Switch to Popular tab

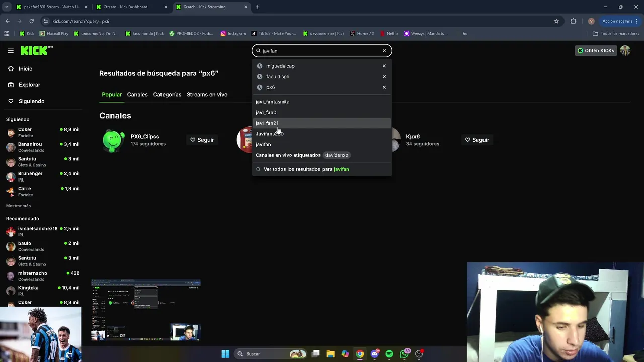[x=112, y=95]
